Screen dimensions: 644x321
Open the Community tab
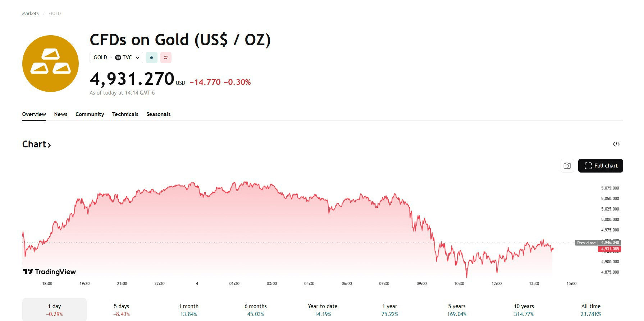point(90,114)
